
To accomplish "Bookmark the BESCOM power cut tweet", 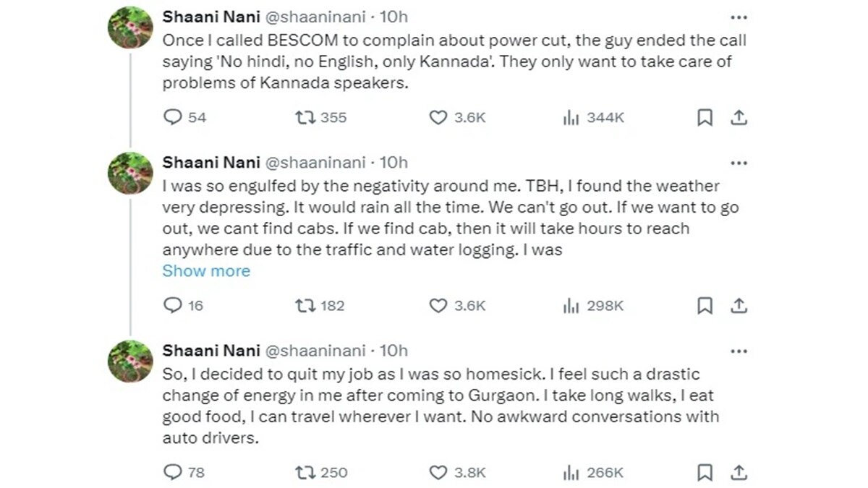I will (x=705, y=117).
